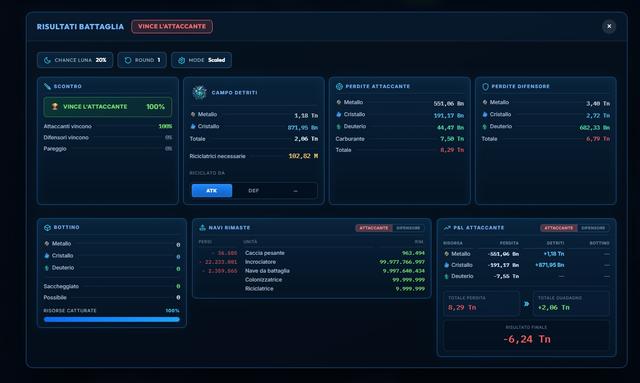Click the Round 1 chip
This screenshot has height=383, width=640.
142,60
